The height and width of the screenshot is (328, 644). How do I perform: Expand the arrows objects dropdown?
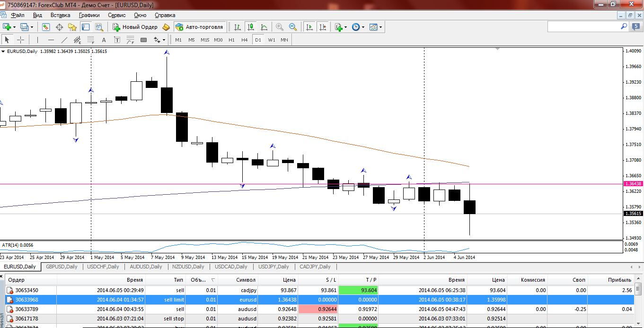164,40
